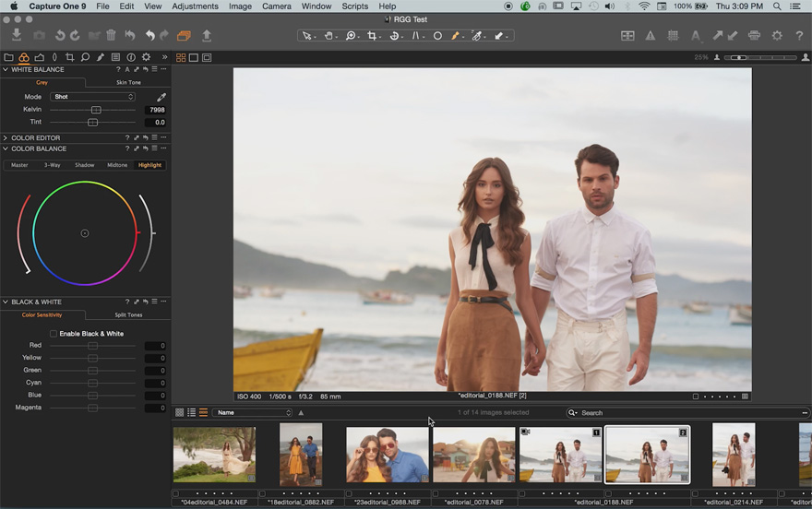Select the Midtone color balance tab
The width and height of the screenshot is (812, 509).
117,165
